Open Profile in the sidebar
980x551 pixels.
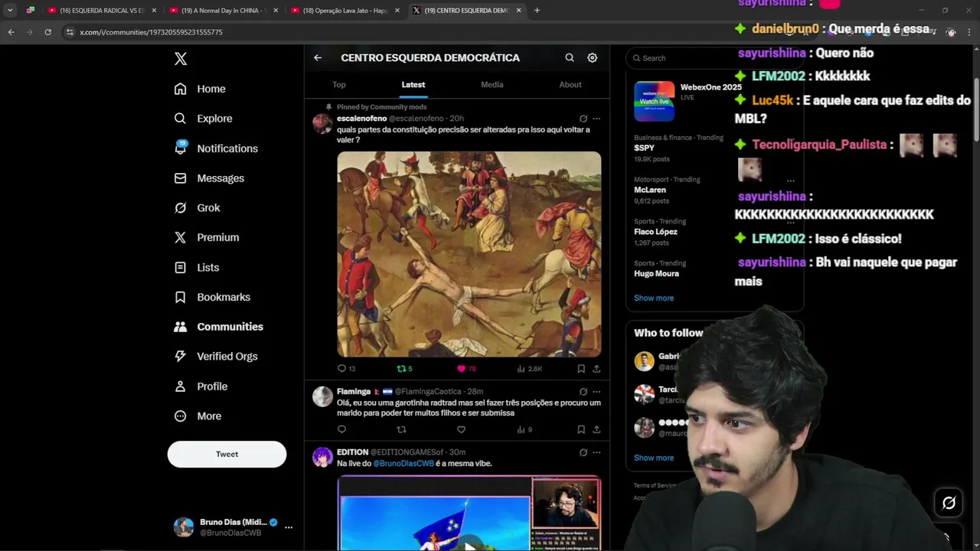(201, 386)
